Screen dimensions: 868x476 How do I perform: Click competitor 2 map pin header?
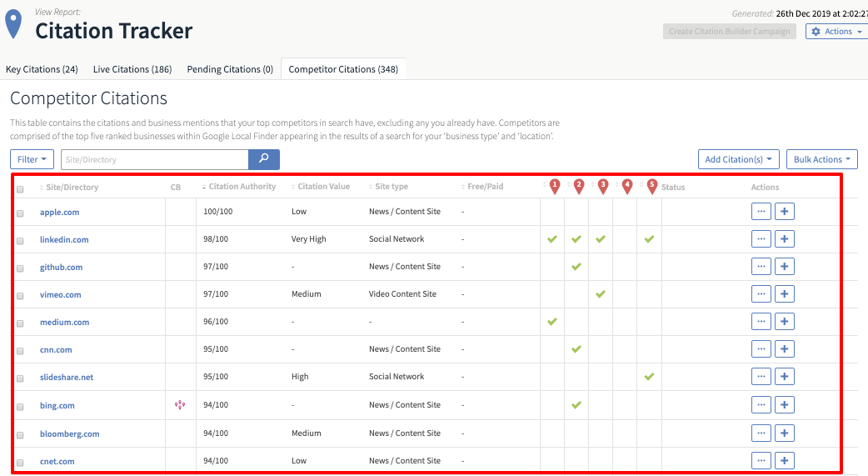click(x=579, y=187)
